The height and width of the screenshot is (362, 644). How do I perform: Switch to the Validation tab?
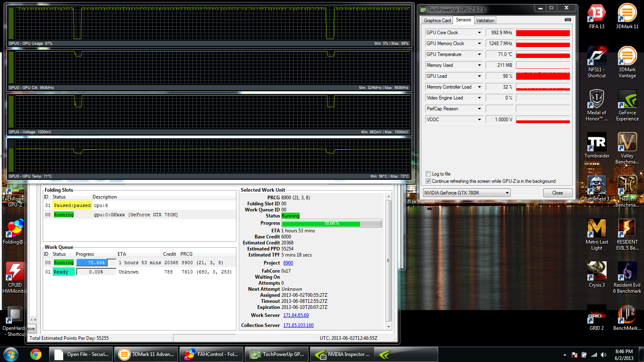485,21
